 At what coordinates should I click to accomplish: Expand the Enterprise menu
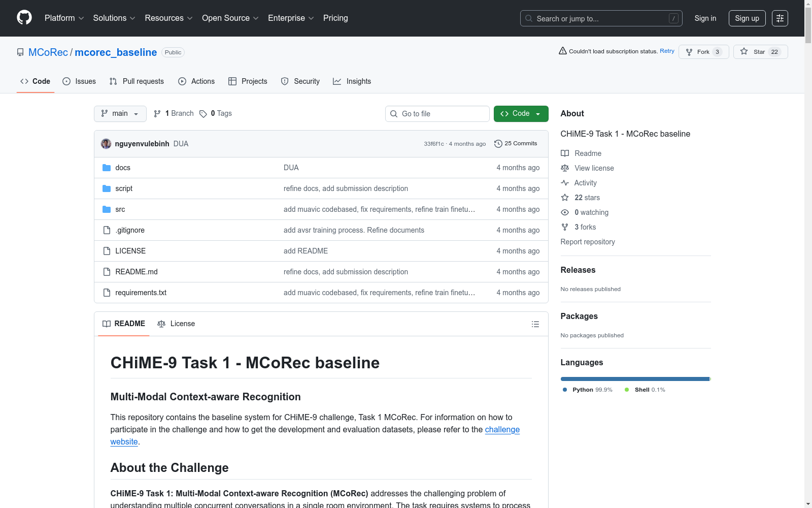point(291,18)
